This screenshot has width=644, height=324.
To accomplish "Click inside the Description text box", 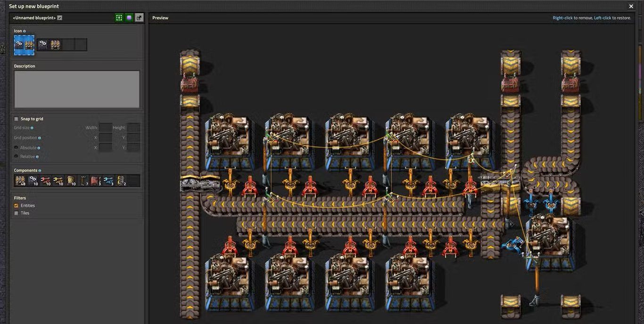I will coord(76,89).
